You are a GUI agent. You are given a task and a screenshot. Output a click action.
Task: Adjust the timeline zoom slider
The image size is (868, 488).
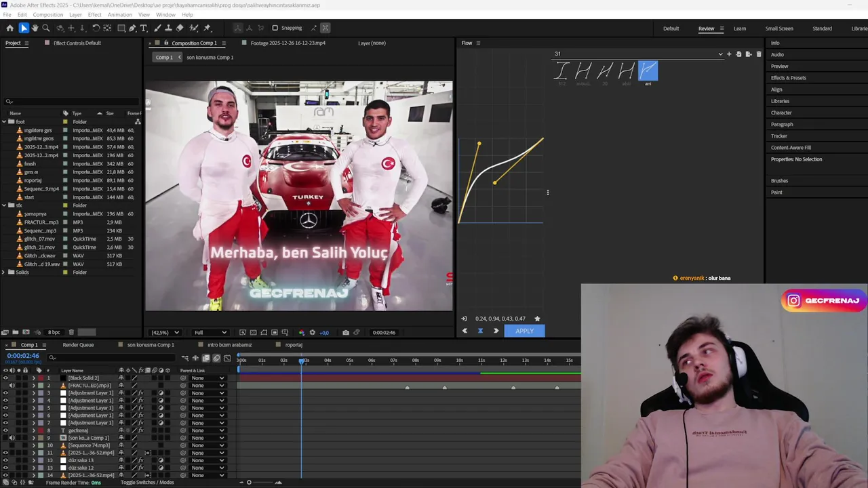(249, 483)
